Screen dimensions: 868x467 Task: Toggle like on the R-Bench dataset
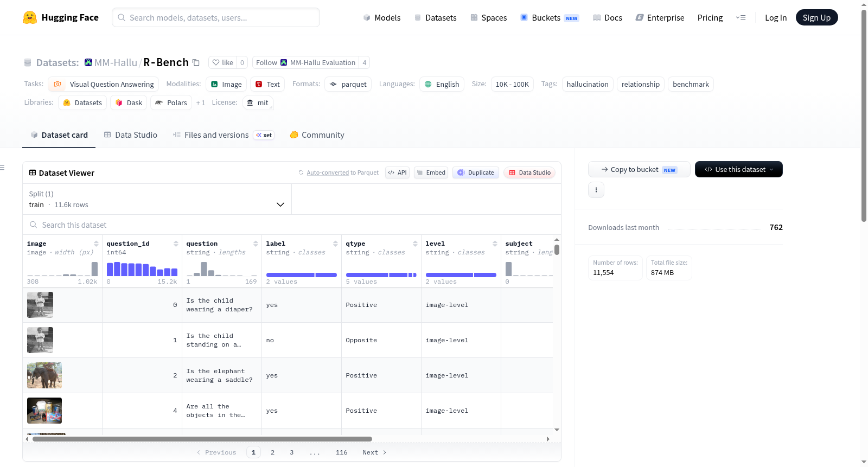[x=222, y=62]
